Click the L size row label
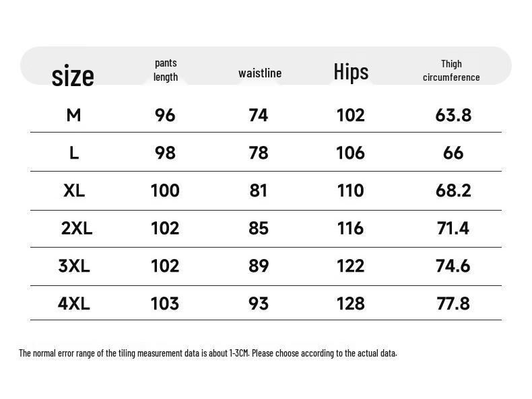Viewport: 532px width, 399px height. click(x=74, y=153)
